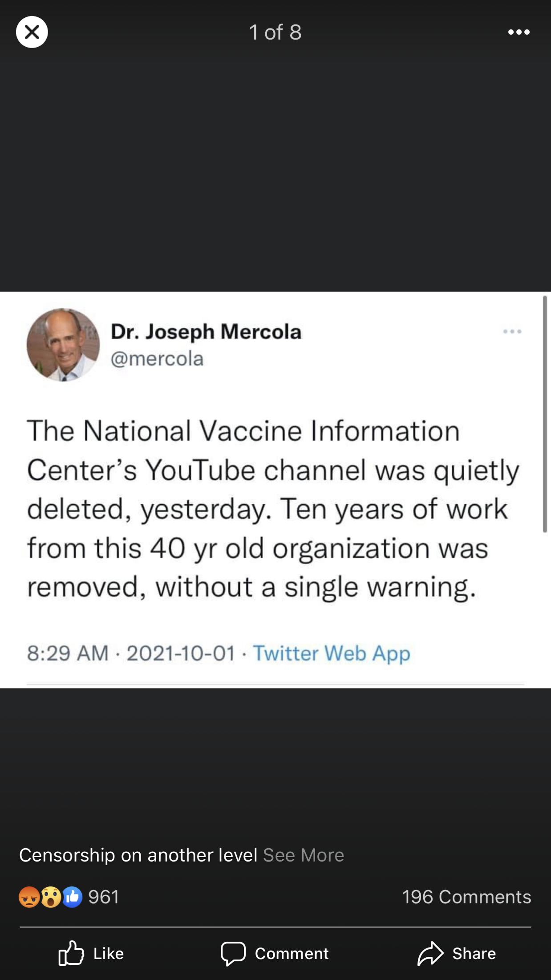Click the tweet's gray three-dot menu
The width and height of the screenshot is (551, 980).
pyautogui.click(x=512, y=331)
